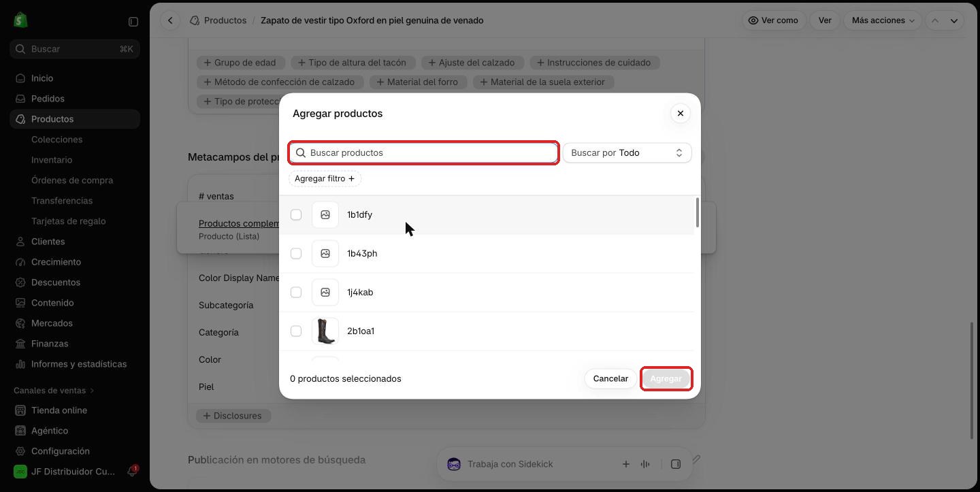Viewport: 980px width, 492px height.
Task: Open Inventario submenu item
Action: point(52,160)
